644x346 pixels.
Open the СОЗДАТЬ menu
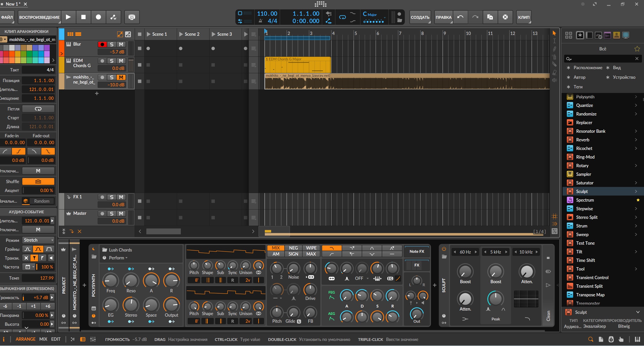(420, 17)
